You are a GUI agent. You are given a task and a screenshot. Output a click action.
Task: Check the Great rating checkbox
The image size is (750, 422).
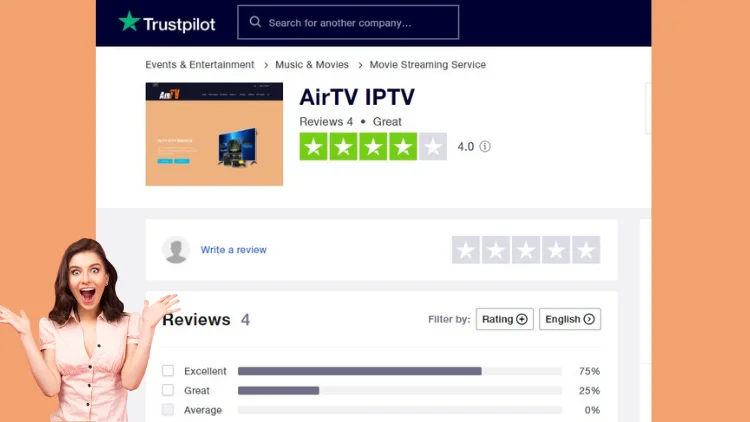point(168,390)
